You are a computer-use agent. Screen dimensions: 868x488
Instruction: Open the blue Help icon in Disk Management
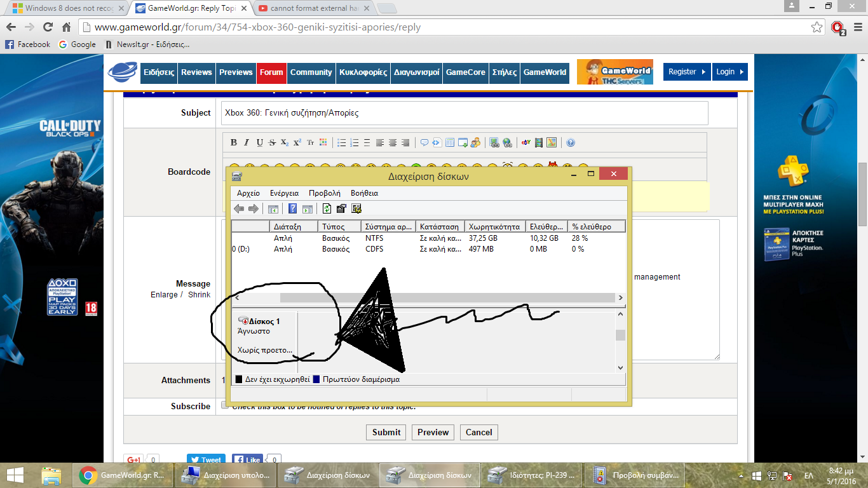[x=293, y=208]
